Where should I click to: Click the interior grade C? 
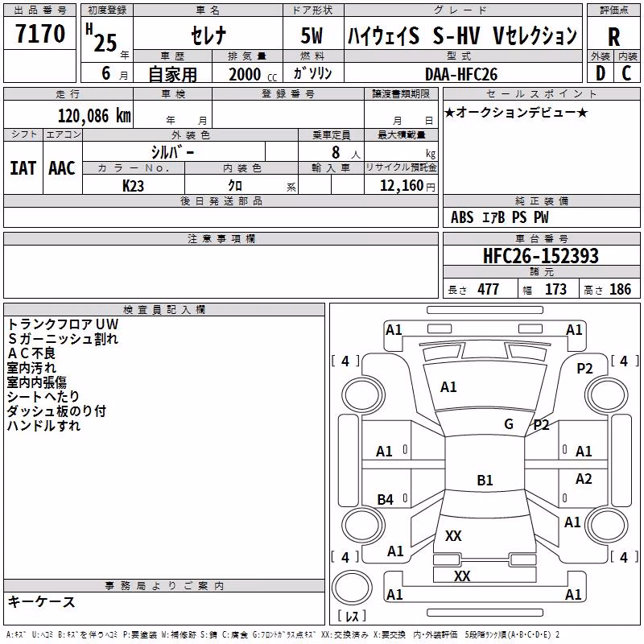click(627, 73)
